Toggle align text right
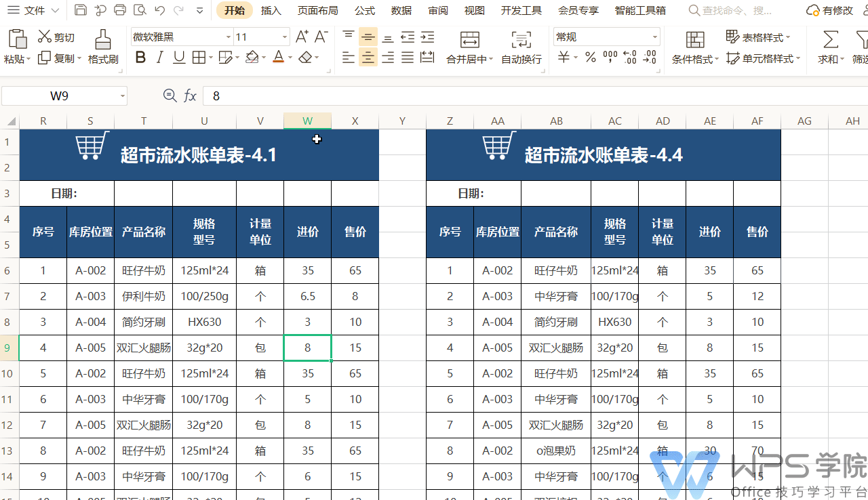 coord(388,58)
